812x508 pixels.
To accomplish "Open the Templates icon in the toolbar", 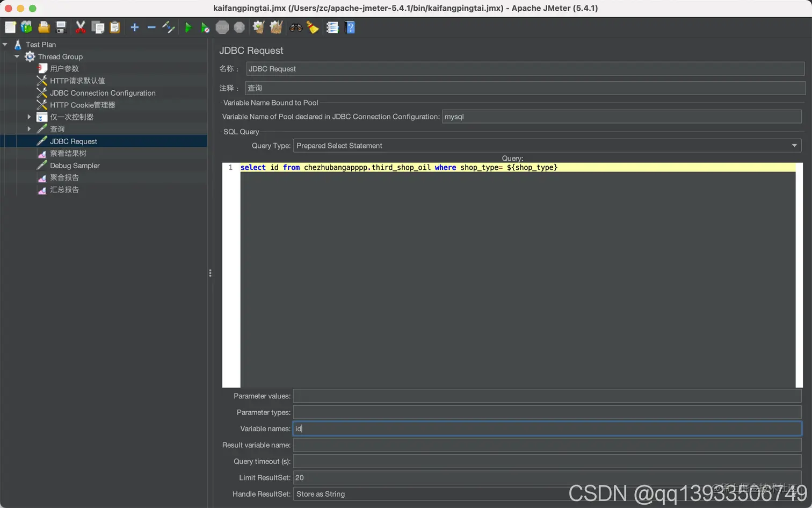I will [26, 27].
